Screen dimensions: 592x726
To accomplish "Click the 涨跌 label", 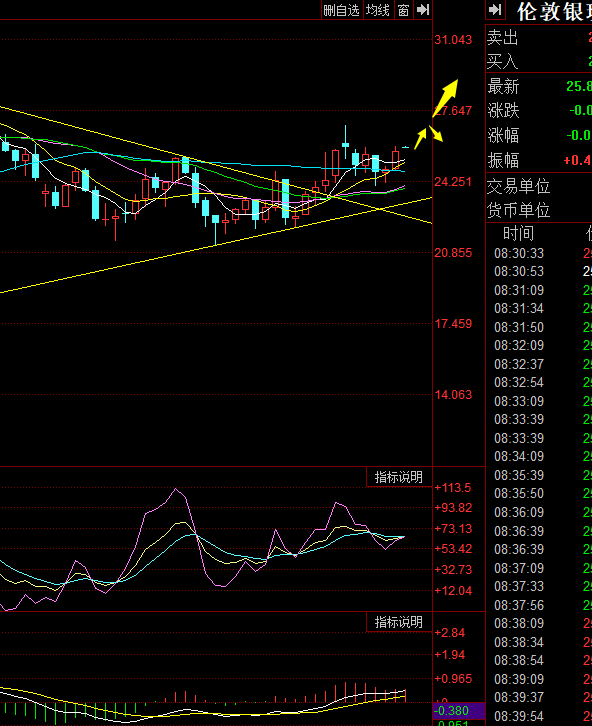I will coord(503,111).
